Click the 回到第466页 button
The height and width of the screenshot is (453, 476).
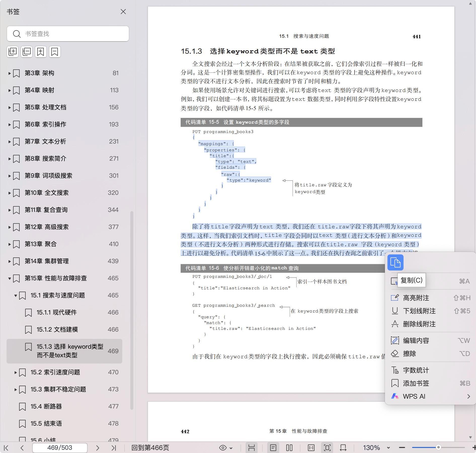(x=150, y=448)
